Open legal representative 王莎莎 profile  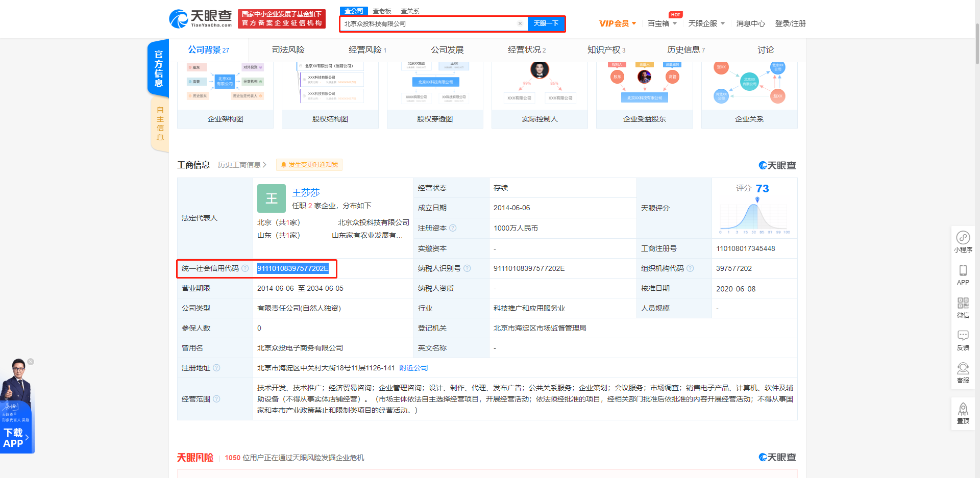point(306,192)
